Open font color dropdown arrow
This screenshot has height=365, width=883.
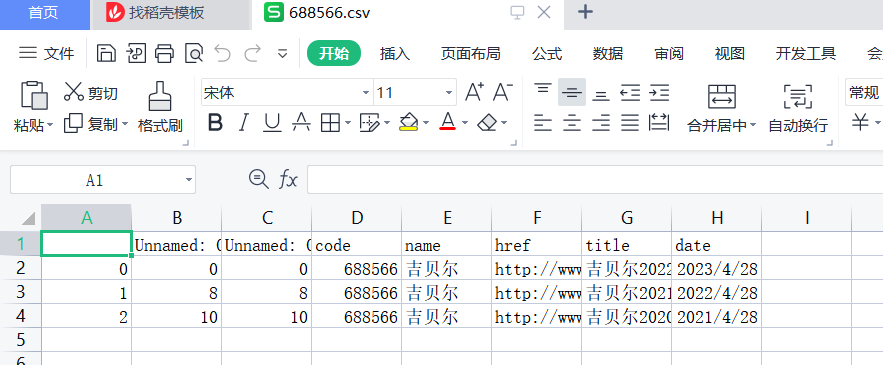(x=465, y=122)
